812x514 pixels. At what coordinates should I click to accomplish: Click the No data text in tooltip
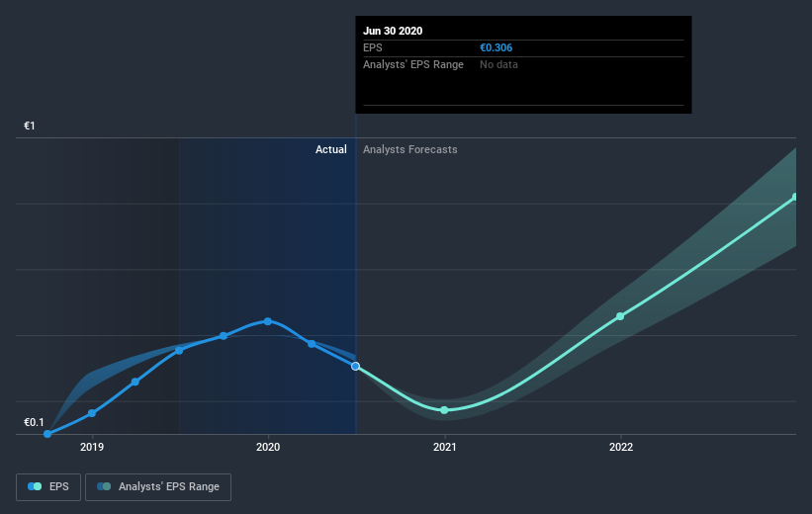click(x=498, y=64)
